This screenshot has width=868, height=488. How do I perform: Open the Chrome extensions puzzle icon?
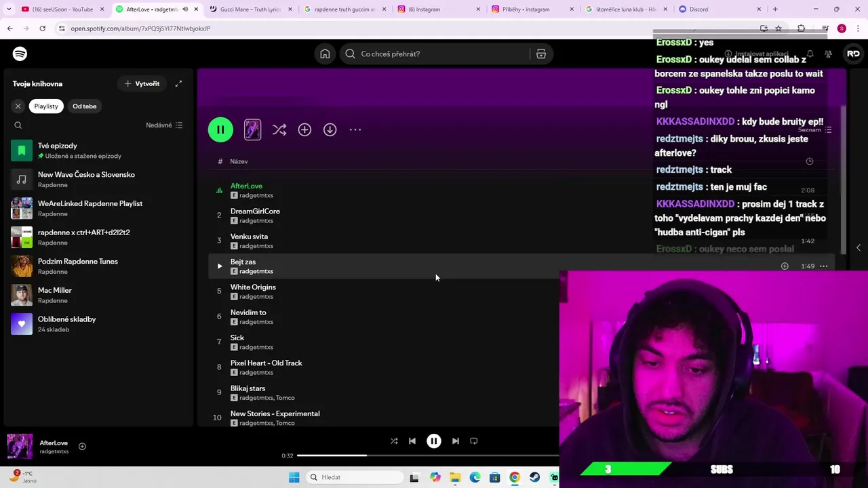(801, 28)
